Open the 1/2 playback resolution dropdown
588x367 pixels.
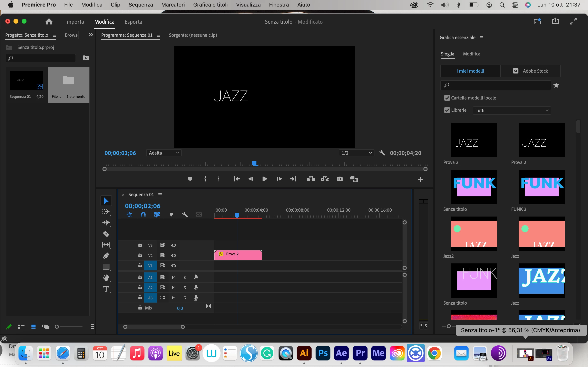(356, 153)
